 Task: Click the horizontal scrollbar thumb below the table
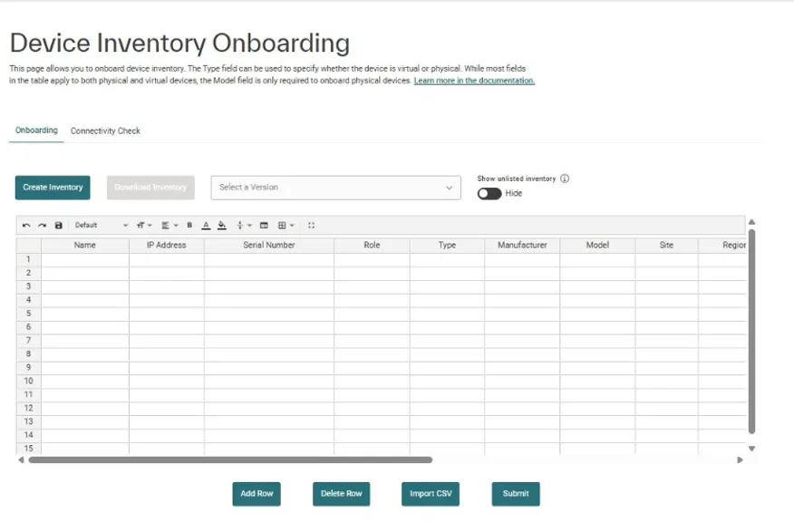point(230,460)
